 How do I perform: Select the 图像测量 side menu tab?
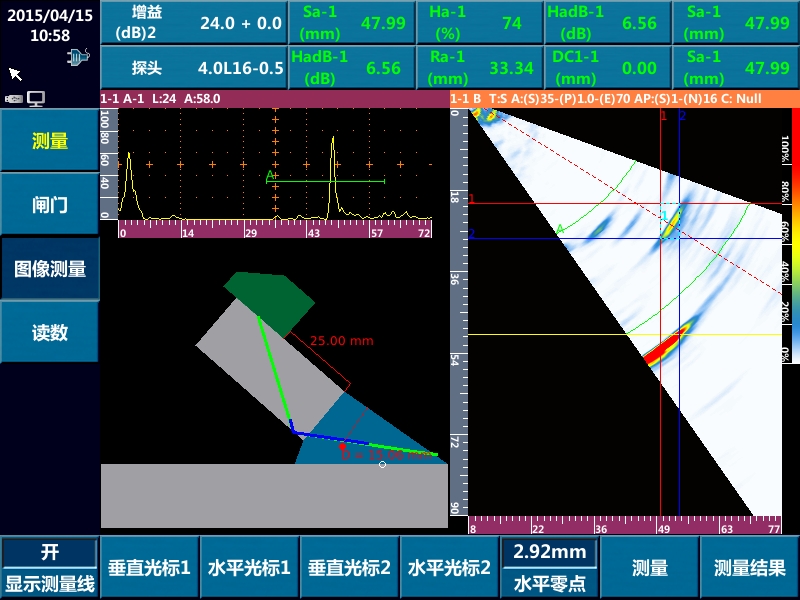click(49, 269)
